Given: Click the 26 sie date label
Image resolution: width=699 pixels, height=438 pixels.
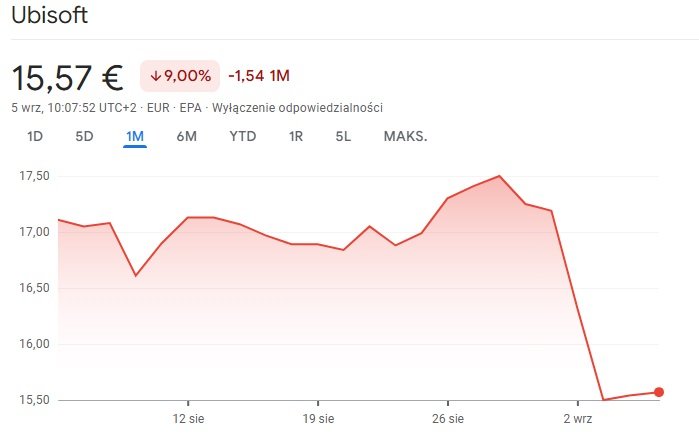Looking at the screenshot, I should (x=448, y=418).
